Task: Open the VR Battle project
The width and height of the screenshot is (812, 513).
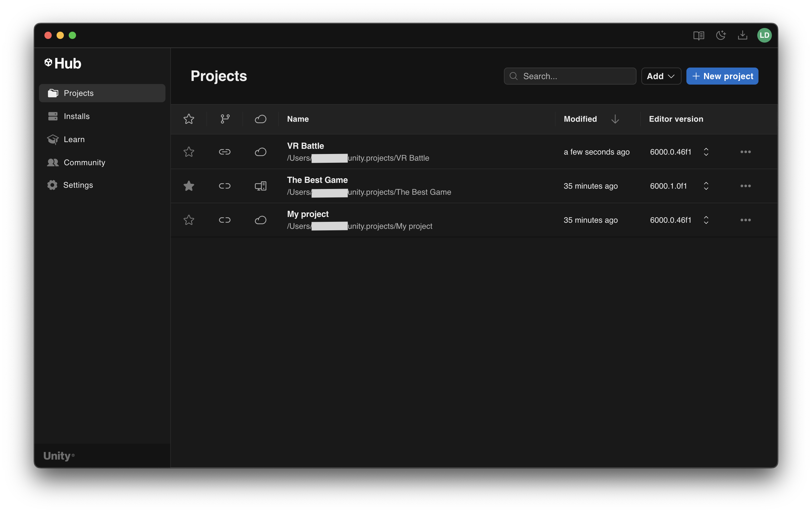Action: click(x=306, y=146)
